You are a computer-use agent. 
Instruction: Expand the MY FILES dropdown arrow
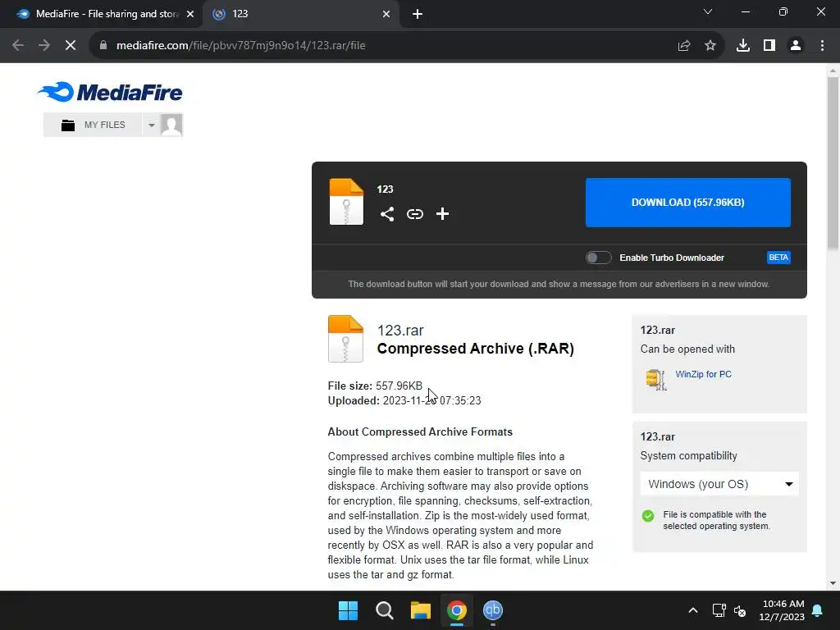[x=152, y=125]
